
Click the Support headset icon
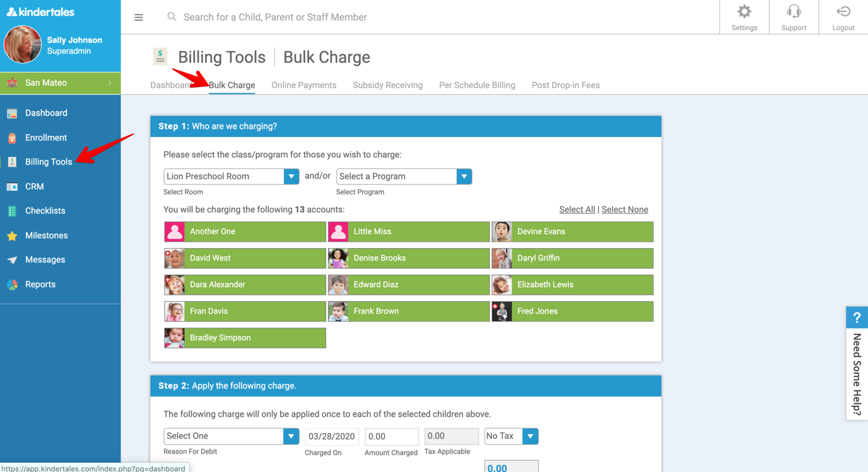(x=794, y=12)
